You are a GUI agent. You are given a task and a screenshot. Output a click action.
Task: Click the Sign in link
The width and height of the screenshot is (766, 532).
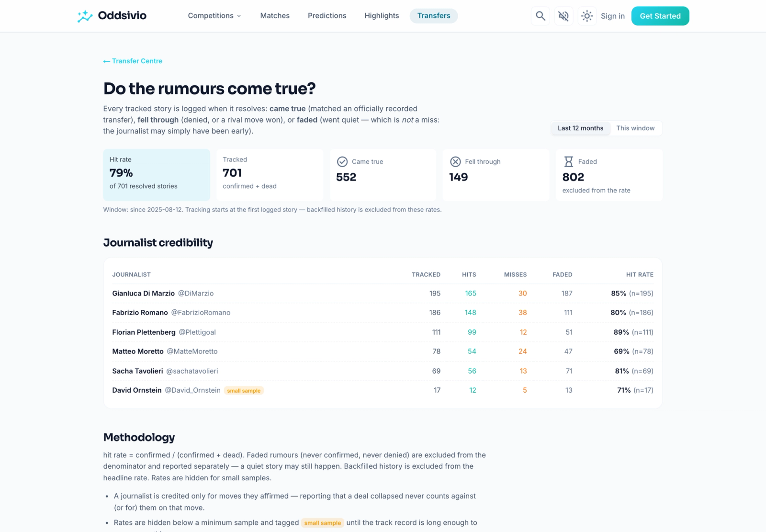click(613, 16)
